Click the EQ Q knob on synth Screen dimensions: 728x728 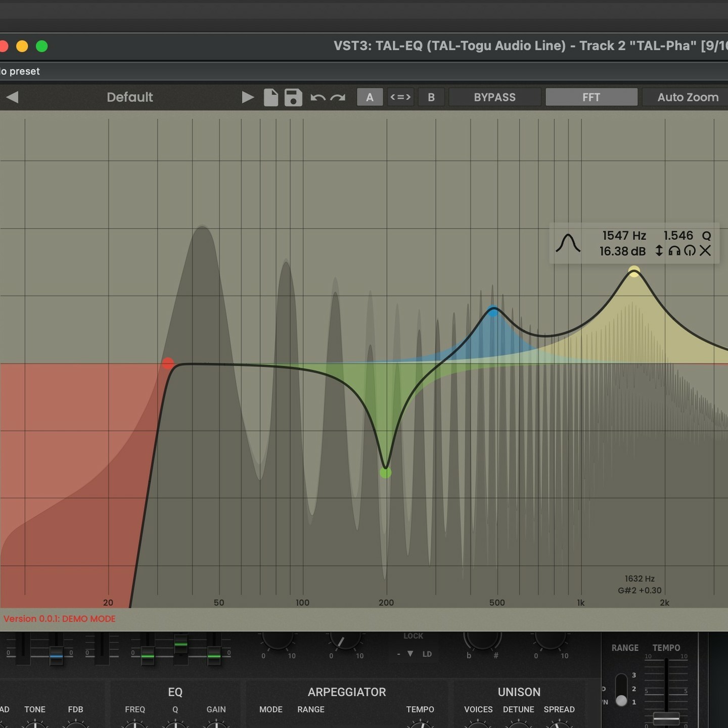click(175, 725)
